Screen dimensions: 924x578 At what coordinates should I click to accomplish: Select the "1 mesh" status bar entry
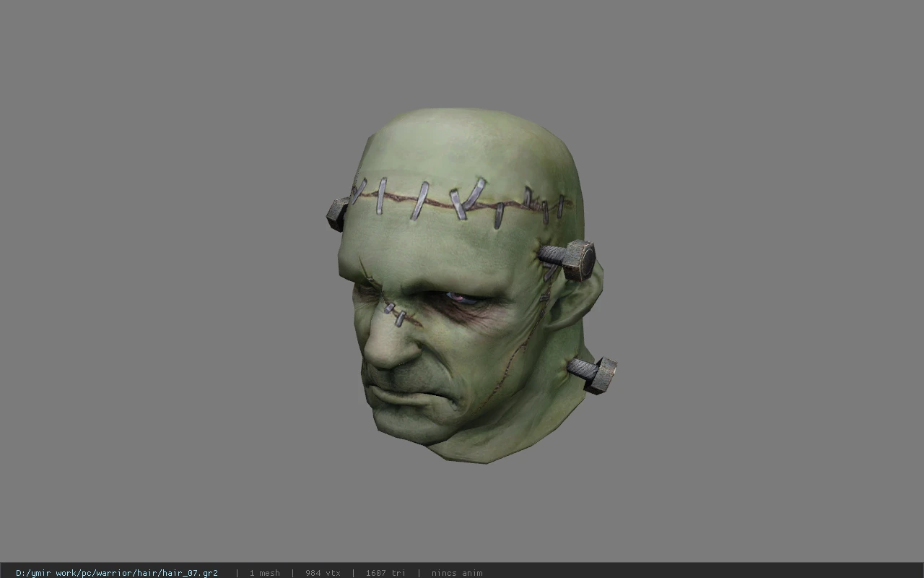(264, 573)
